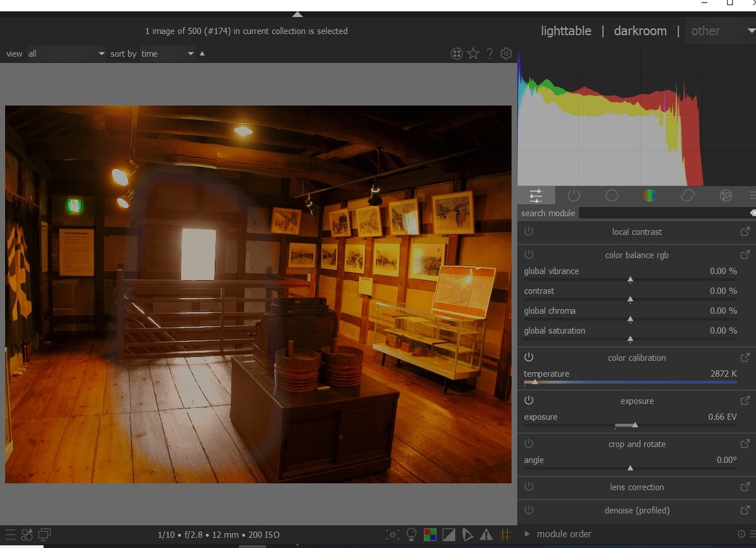The width and height of the screenshot is (756, 548).
Task: Open the effects module group icon
Action: (x=725, y=195)
